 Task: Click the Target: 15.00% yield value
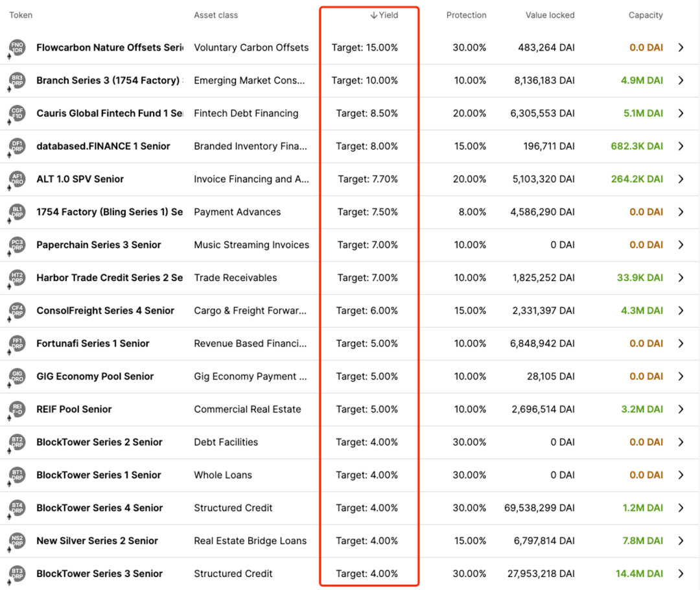coord(365,47)
